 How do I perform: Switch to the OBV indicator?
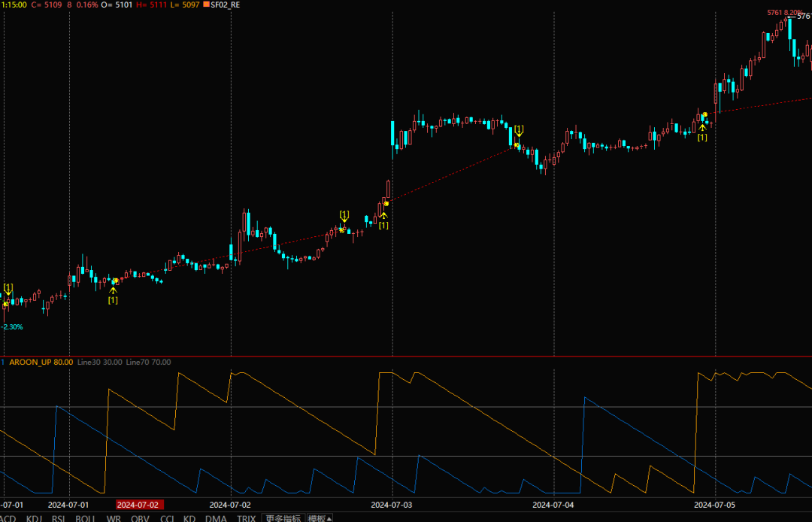coord(140,518)
